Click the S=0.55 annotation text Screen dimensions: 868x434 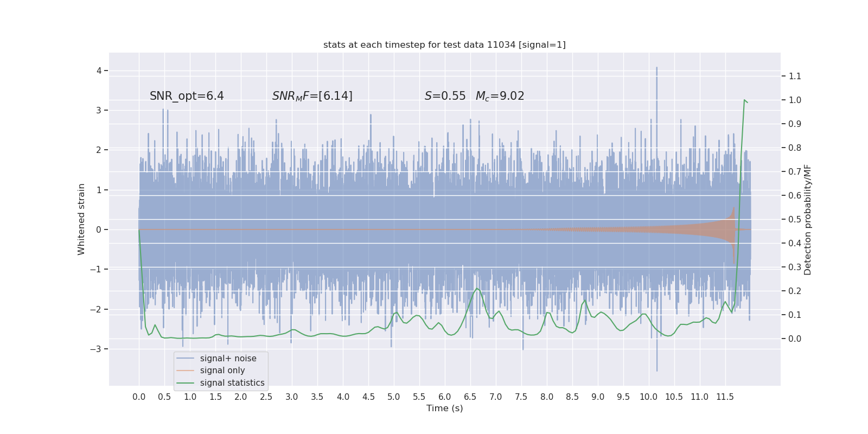[x=445, y=96]
